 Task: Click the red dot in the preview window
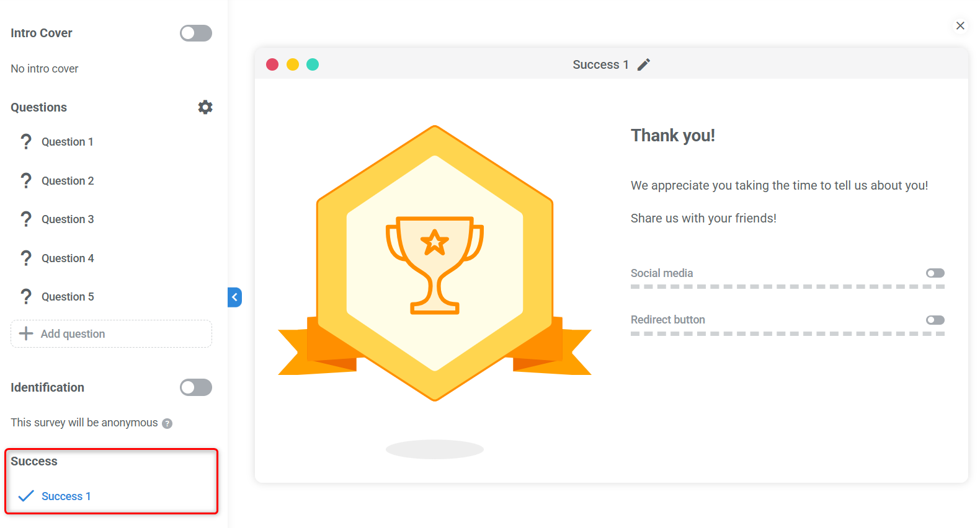pyautogui.click(x=272, y=64)
